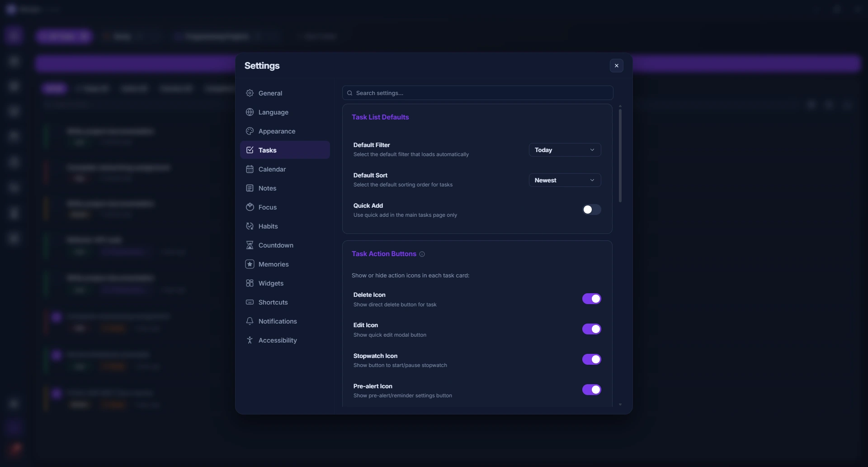The height and width of the screenshot is (467, 868).
Task: Click the Shortcuts keyboard icon
Action: coord(250,302)
